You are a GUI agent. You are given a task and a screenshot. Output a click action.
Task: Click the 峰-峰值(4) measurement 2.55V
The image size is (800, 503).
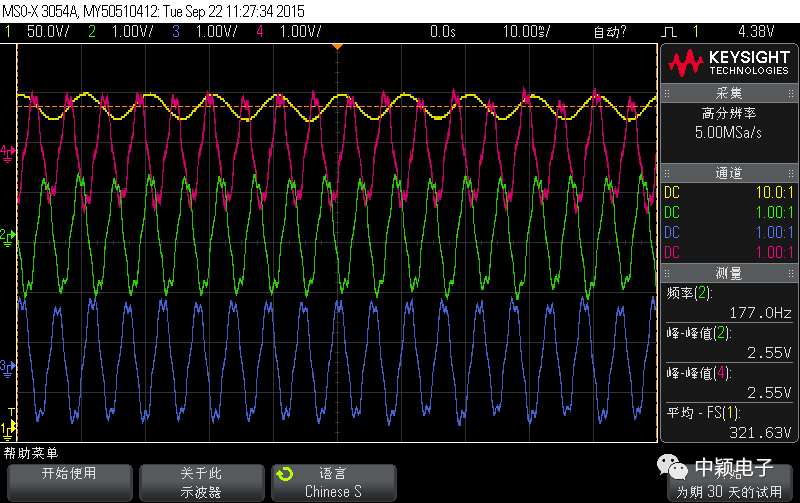(x=729, y=383)
